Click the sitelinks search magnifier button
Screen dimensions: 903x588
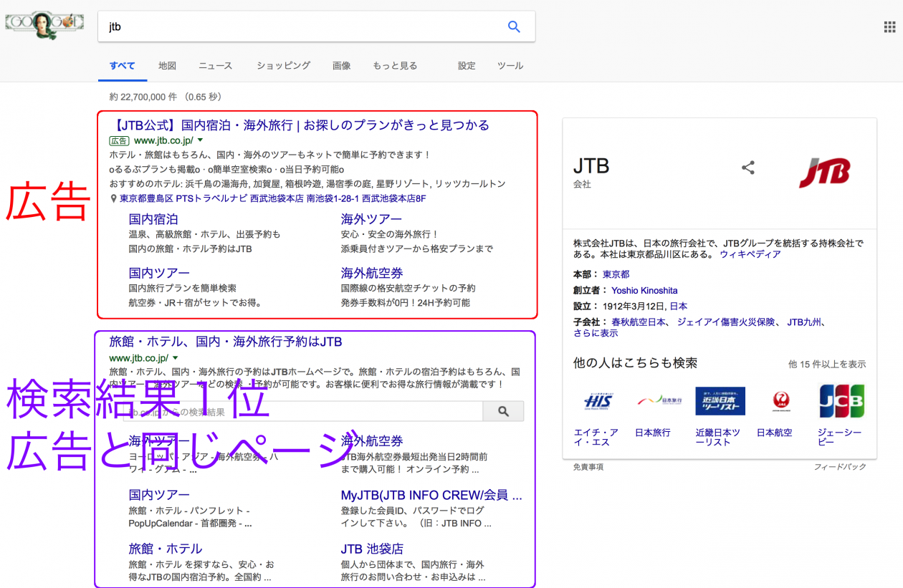[x=503, y=411]
